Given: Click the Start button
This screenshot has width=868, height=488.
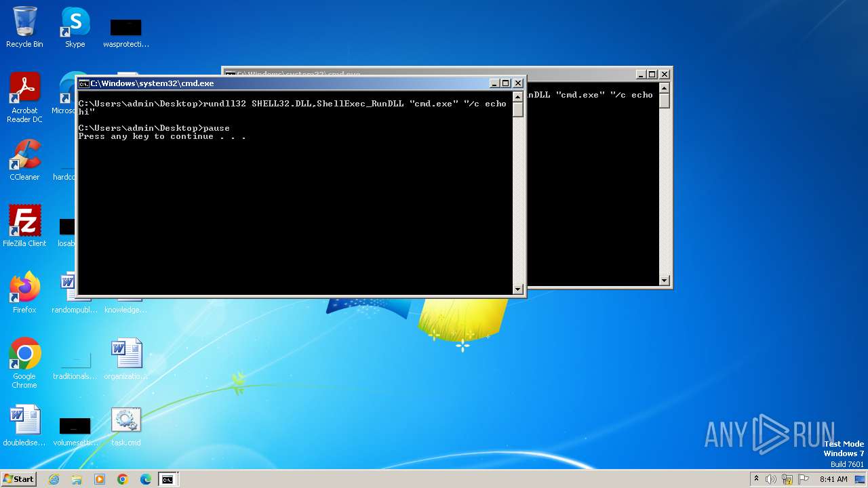Looking at the screenshot, I should click(18, 479).
